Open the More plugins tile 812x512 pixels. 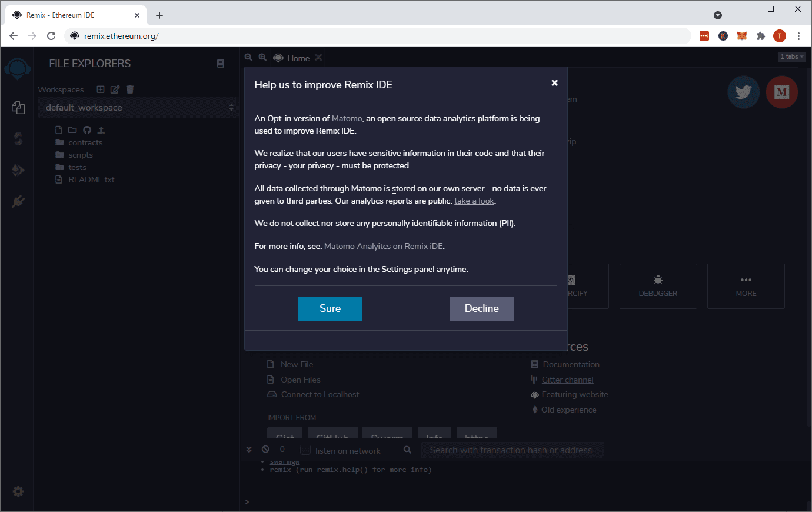[x=746, y=286]
